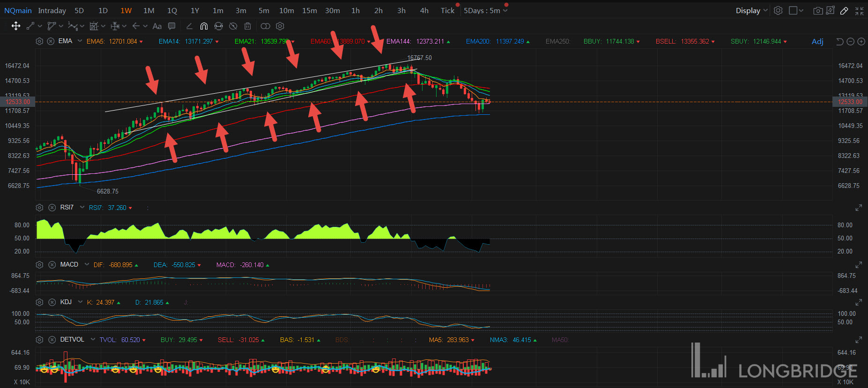Remove the RSI7 indicator panel
The width and height of the screenshot is (868, 388).
pyautogui.click(x=52, y=208)
